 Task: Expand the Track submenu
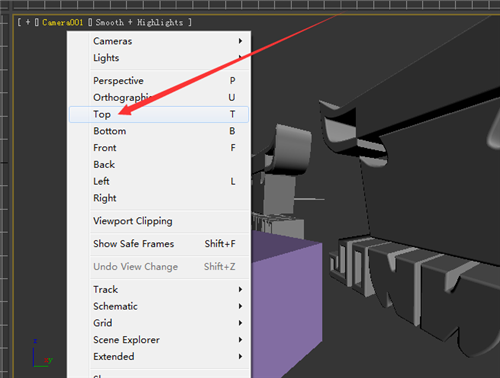pyautogui.click(x=159, y=289)
